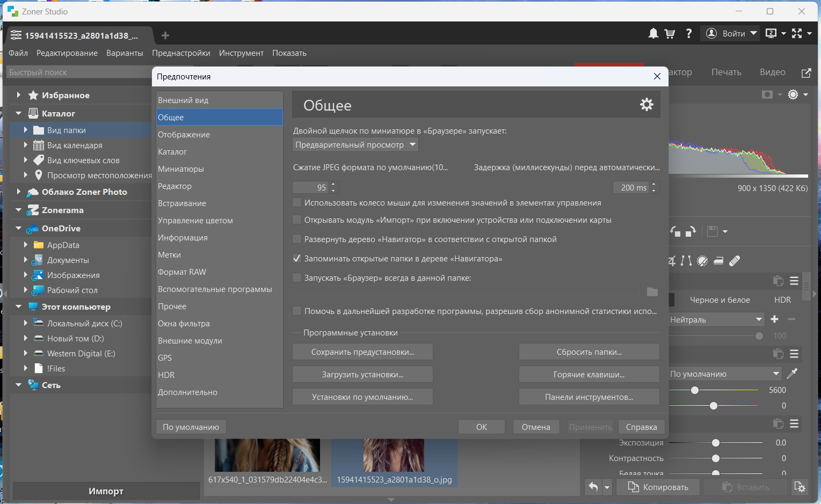The image size is (821, 504).
Task: Click the Быстрый поиск search field
Action: click(x=78, y=72)
